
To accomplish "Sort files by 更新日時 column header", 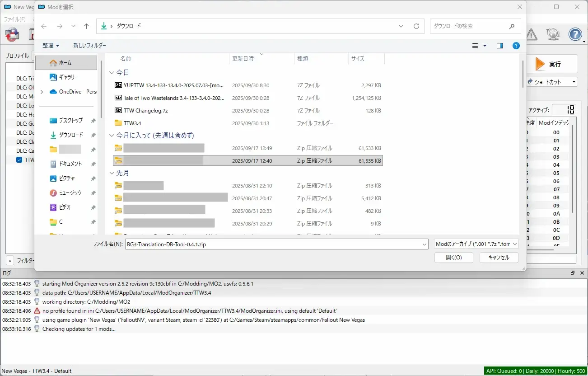I will click(x=243, y=59).
